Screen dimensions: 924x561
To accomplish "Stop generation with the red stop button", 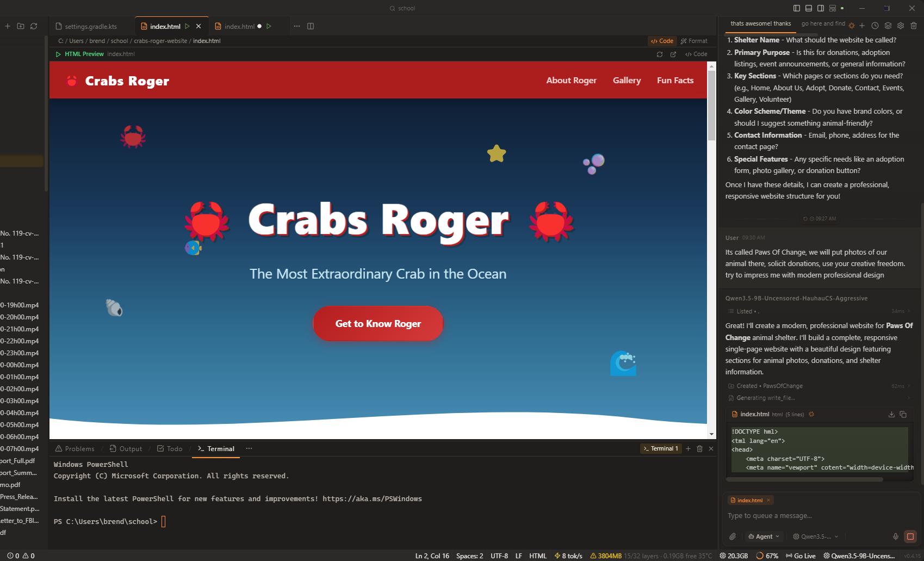I will tap(910, 537).
